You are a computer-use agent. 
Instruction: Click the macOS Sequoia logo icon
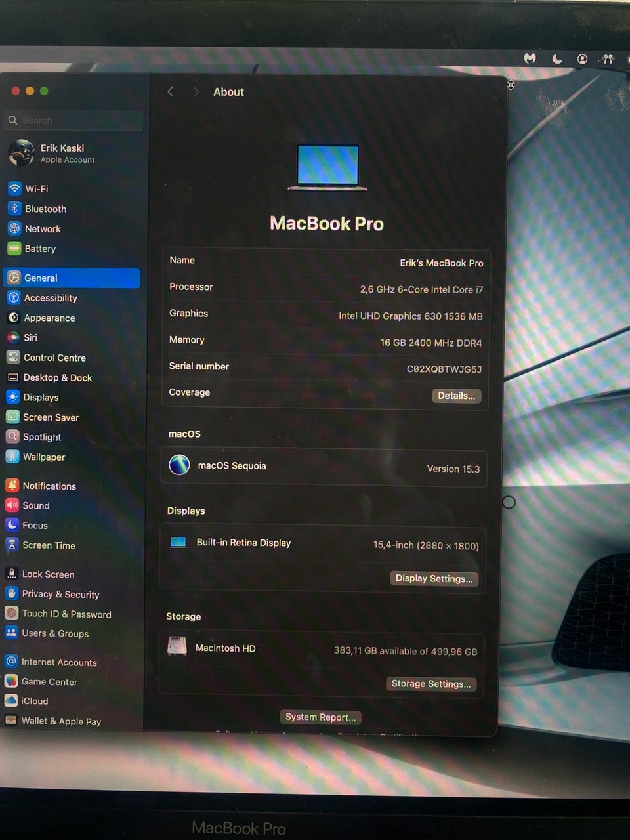coord(179,465)
